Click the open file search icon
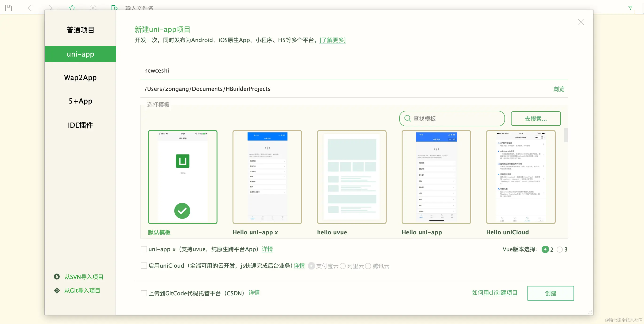This screenshot has width=644, height=324. (114, 8)
